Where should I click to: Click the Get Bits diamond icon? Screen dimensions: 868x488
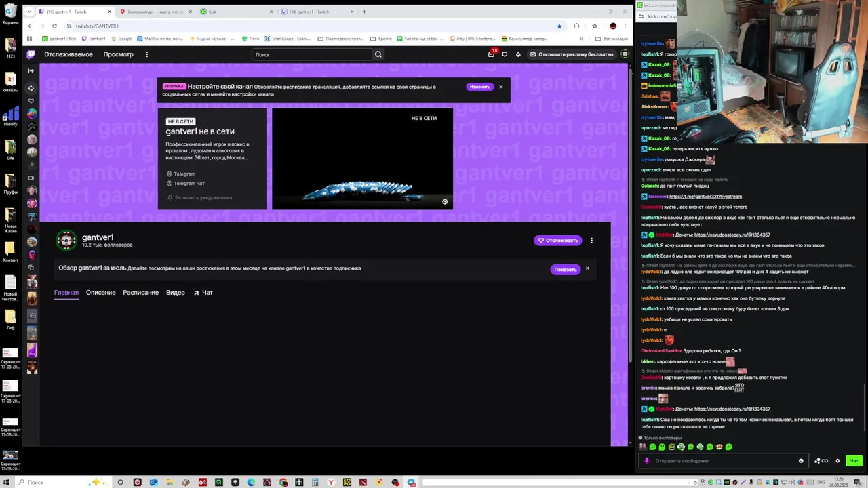tap(518, 54)
